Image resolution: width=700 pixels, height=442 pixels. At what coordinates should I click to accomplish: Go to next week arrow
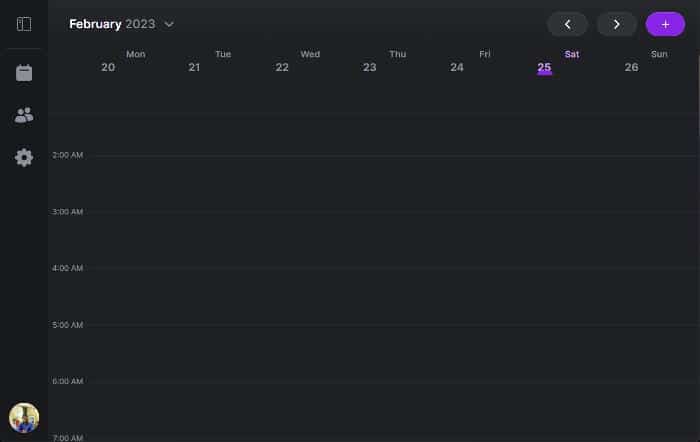pyautogui.click(x=616, y=24)
